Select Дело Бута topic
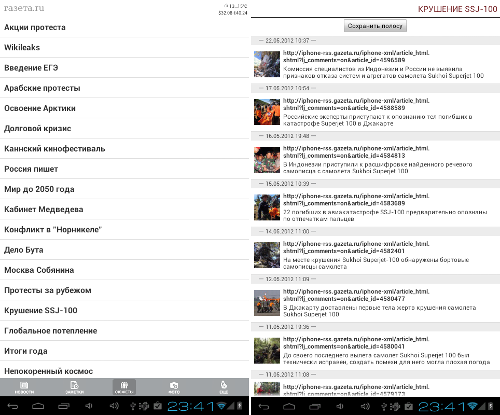 pos(124,250)
